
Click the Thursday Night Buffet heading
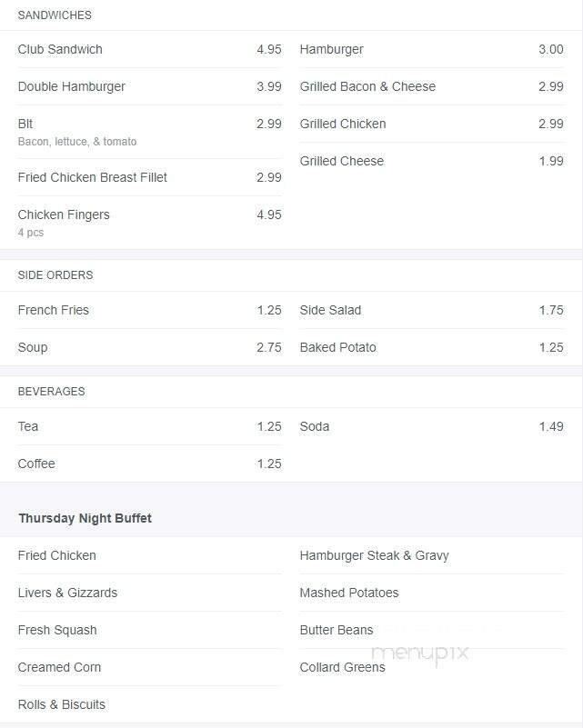tap(85, 519)
